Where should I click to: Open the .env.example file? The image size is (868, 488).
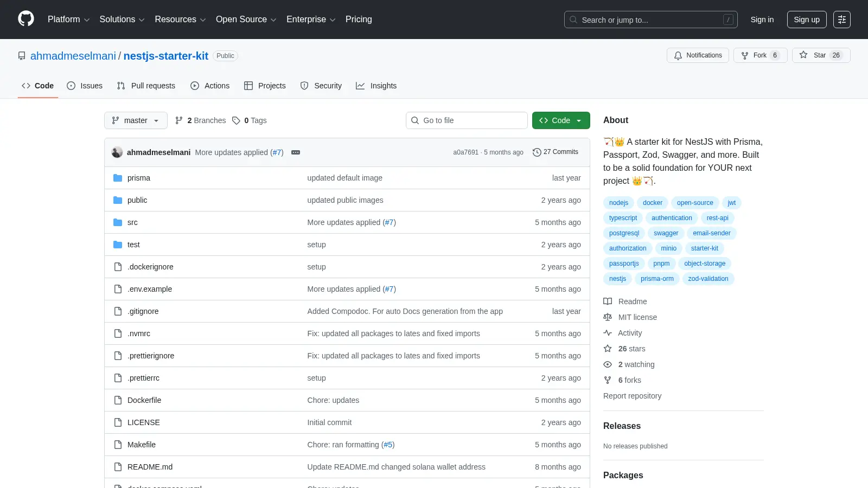150,289
